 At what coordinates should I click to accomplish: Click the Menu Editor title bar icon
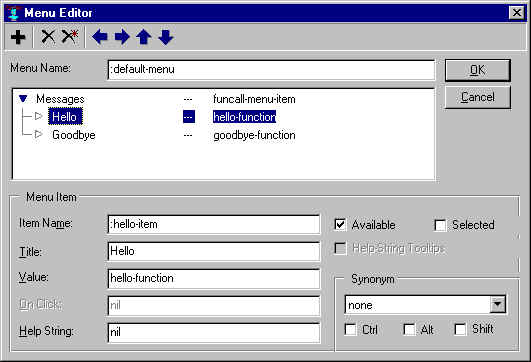pos(13,13)
